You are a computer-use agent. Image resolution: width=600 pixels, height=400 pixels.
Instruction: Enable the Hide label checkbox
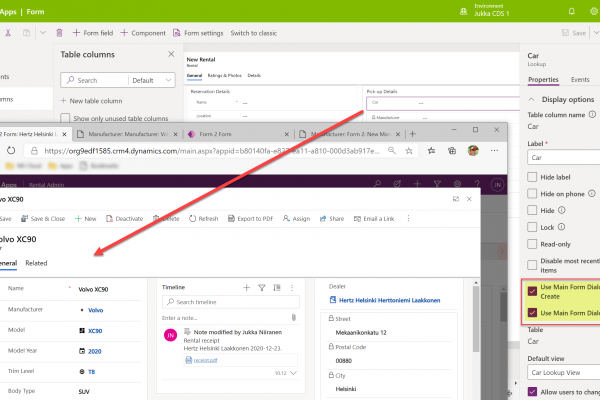[x=532, y=177]
